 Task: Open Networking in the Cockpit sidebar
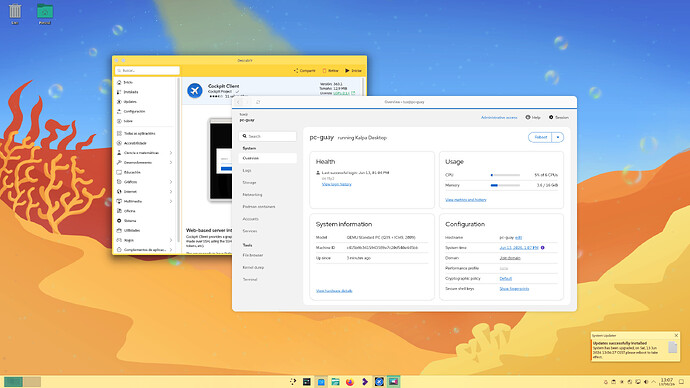(252, 194)
